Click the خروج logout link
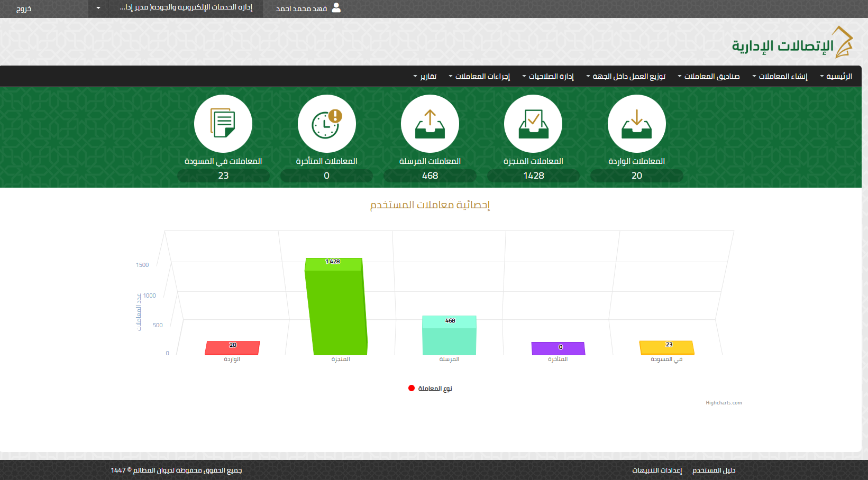 point(24,9)
